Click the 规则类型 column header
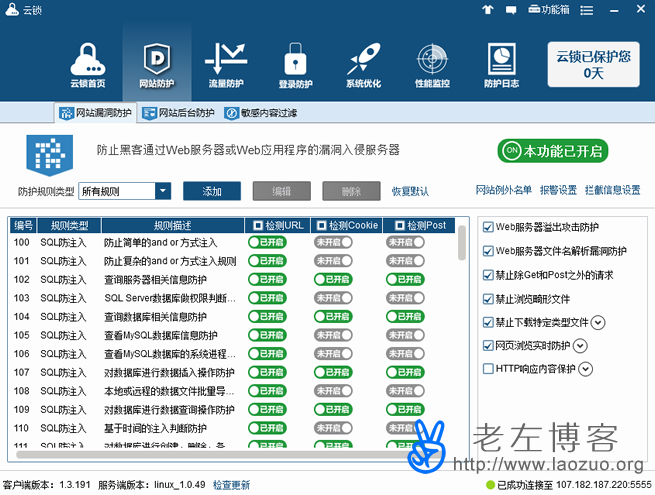The image size is (655, 495). tap(69, 226)
